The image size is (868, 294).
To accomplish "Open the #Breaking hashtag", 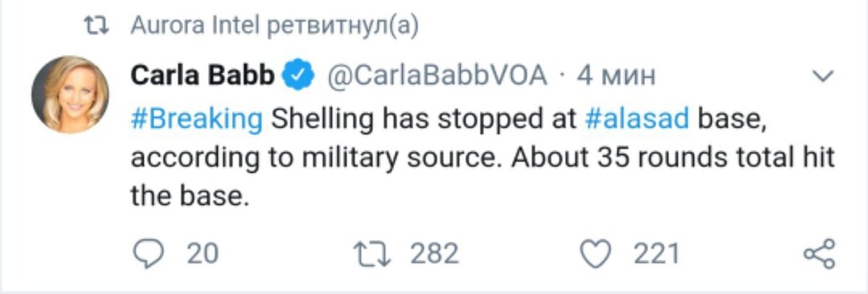I will click(x=197, y=119).
